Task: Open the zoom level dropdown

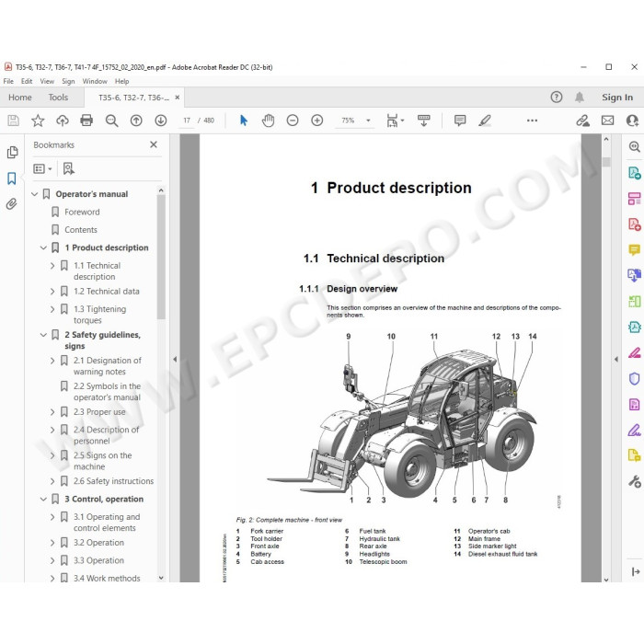Action: tap(368, 121)
